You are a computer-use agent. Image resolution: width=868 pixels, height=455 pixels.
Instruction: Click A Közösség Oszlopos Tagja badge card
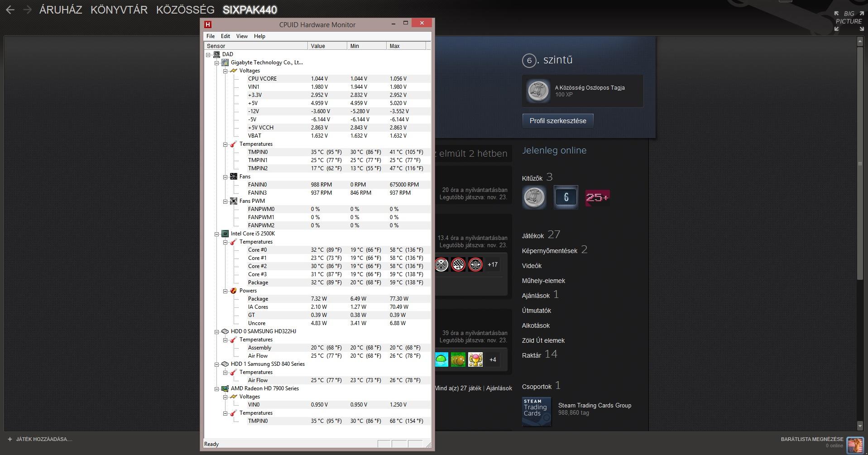583,91
